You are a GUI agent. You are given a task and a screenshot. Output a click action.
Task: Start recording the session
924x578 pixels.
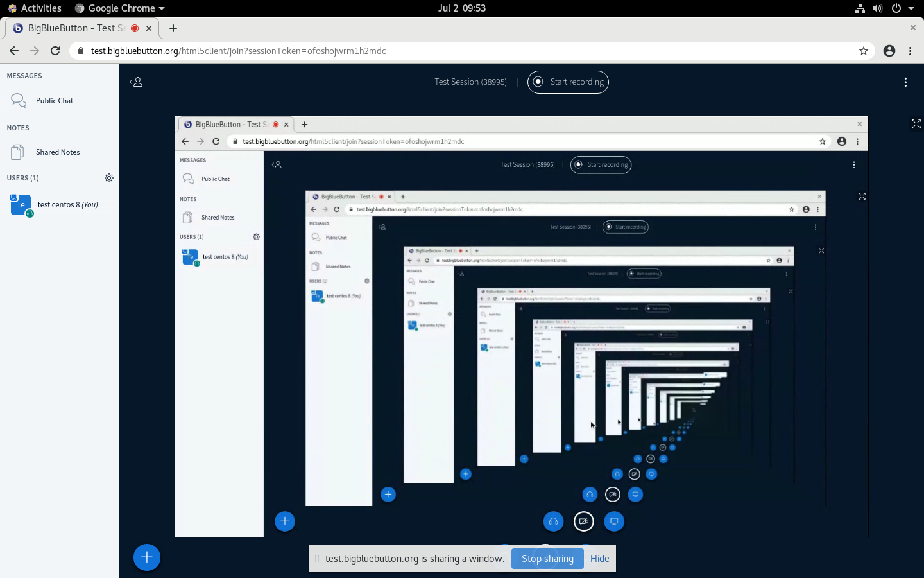(568, 82)
